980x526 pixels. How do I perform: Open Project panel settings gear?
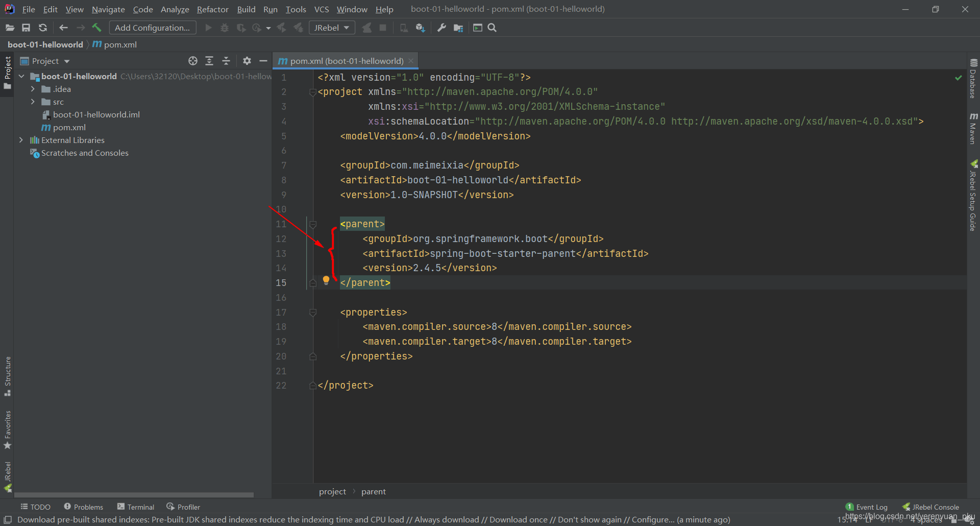pos(247,61)
